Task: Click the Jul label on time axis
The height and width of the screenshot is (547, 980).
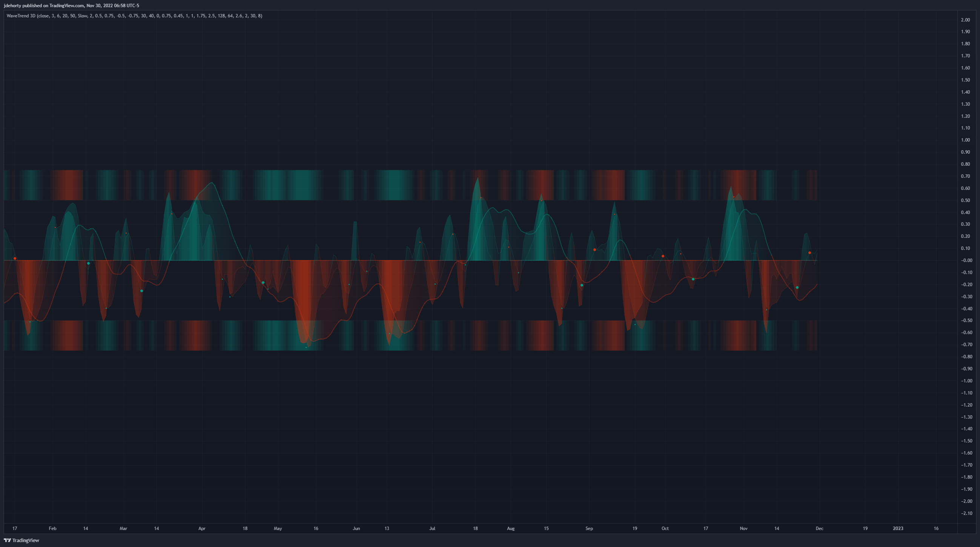Action: coord(432,529)
